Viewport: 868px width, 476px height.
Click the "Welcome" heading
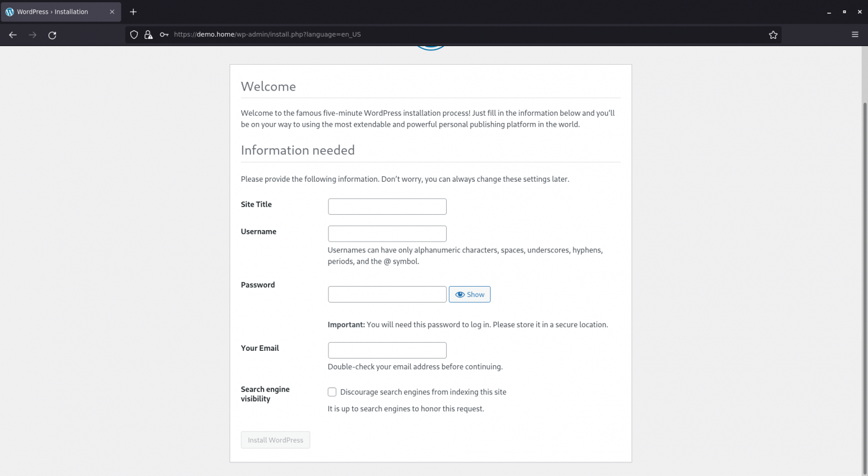coord(268,86)
